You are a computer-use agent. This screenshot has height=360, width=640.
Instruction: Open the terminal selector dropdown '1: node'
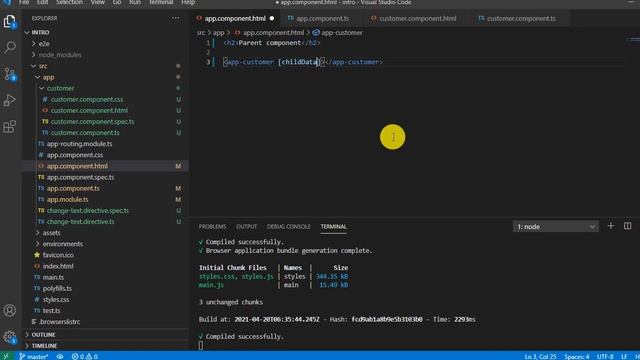[x=556, y=227]
